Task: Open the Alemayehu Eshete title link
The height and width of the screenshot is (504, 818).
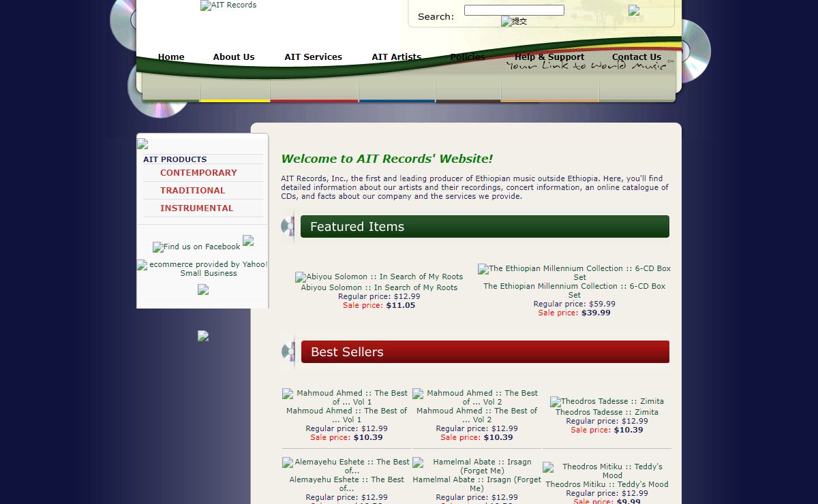Action: click(x=346, y=484)
